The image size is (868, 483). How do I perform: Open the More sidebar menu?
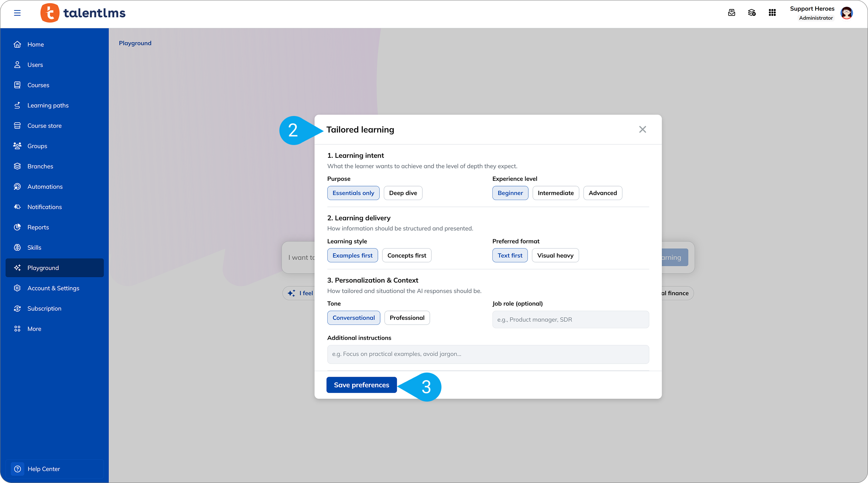pyautogui.click(x=55, y=329)
